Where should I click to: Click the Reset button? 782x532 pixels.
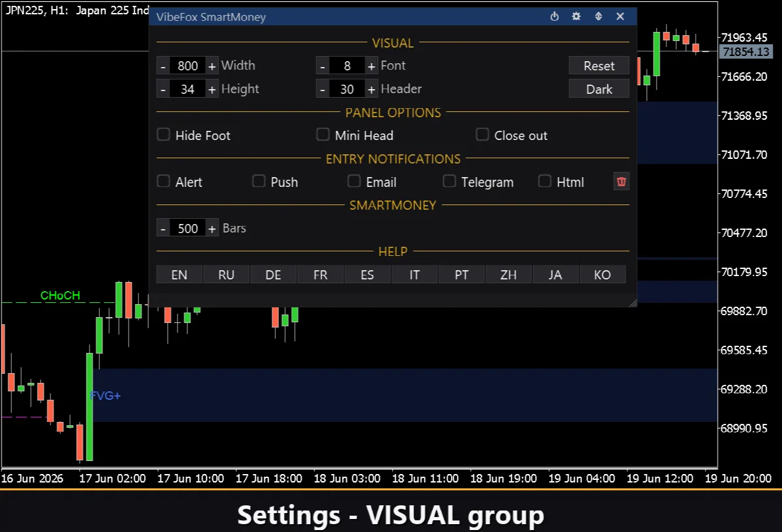point(599,66)
